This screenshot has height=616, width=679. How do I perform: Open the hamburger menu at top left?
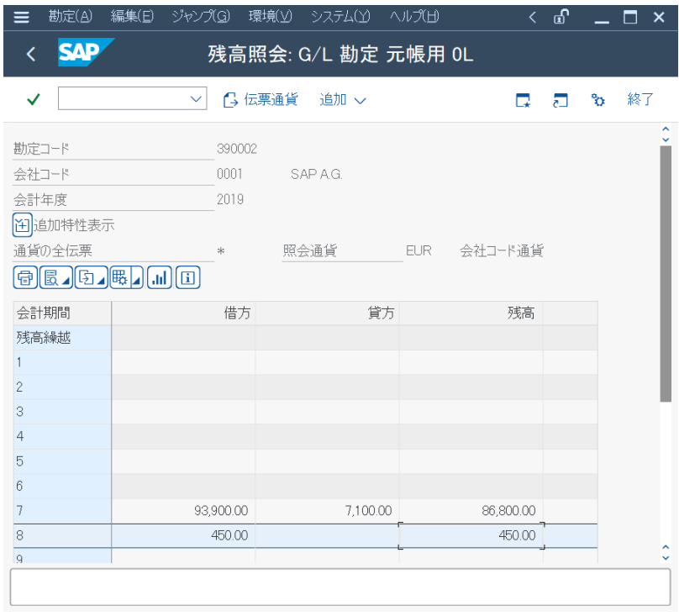pos(21,17)
